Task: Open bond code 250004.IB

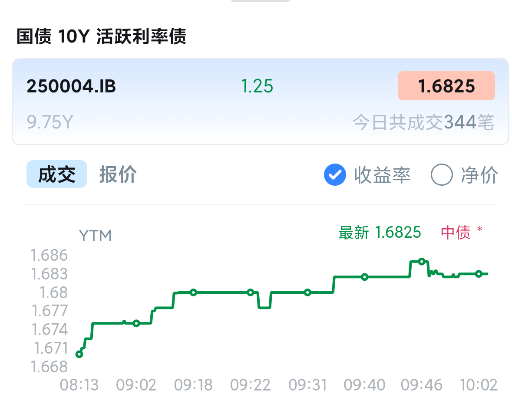Action: 71,86
